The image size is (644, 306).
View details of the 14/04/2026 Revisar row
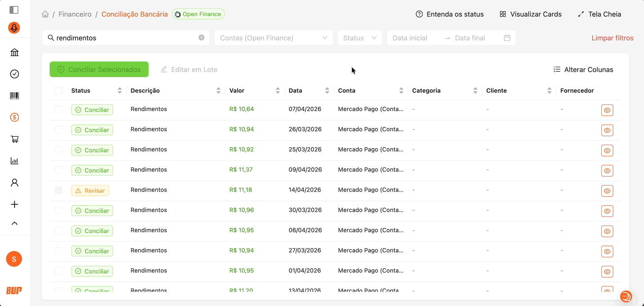click(x=607, y=191)
